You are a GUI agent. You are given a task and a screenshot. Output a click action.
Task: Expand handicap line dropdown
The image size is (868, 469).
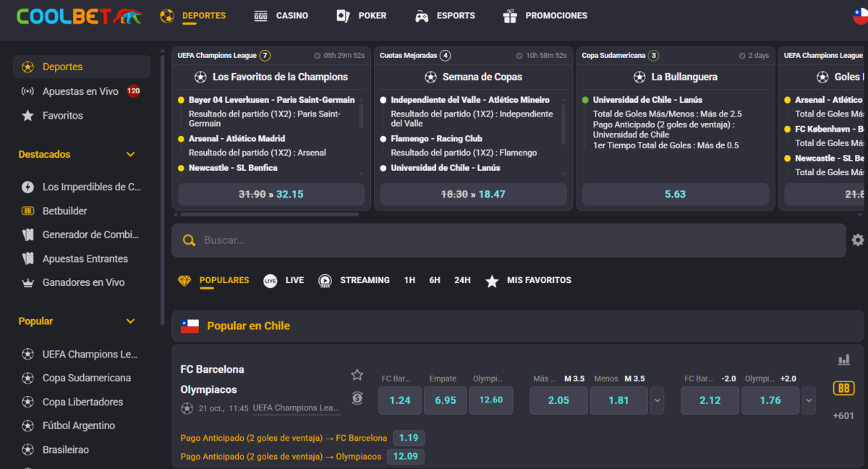click(809, 400)
